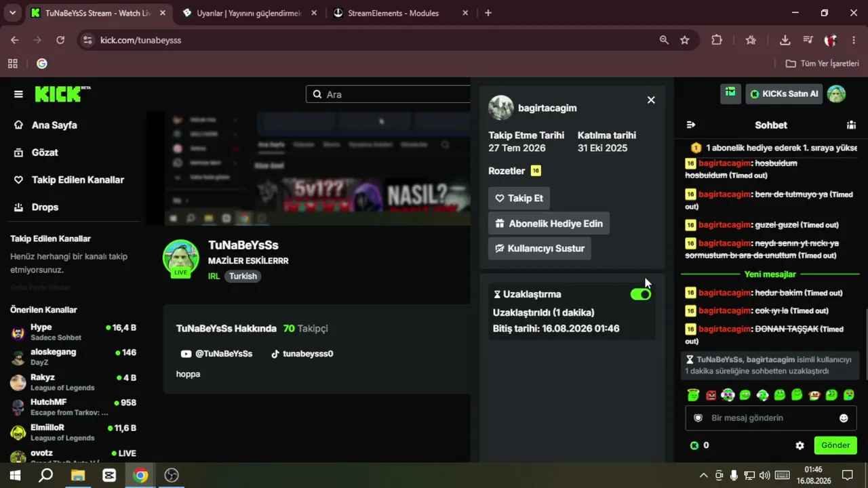Image resolution: width=868 pixels, height=488 pixels.
Task: Open the Google bookmark shortcut
Action: [42, 63]
